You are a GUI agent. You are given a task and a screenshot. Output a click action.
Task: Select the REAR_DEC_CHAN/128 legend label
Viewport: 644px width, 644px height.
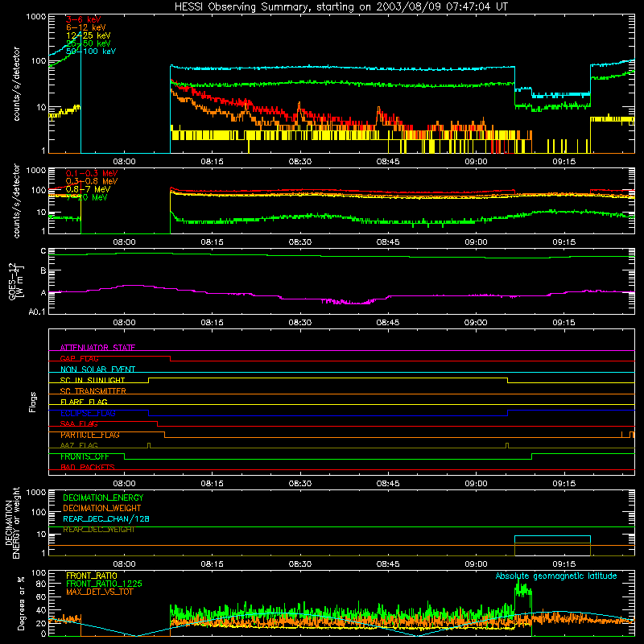click(106, 519)
